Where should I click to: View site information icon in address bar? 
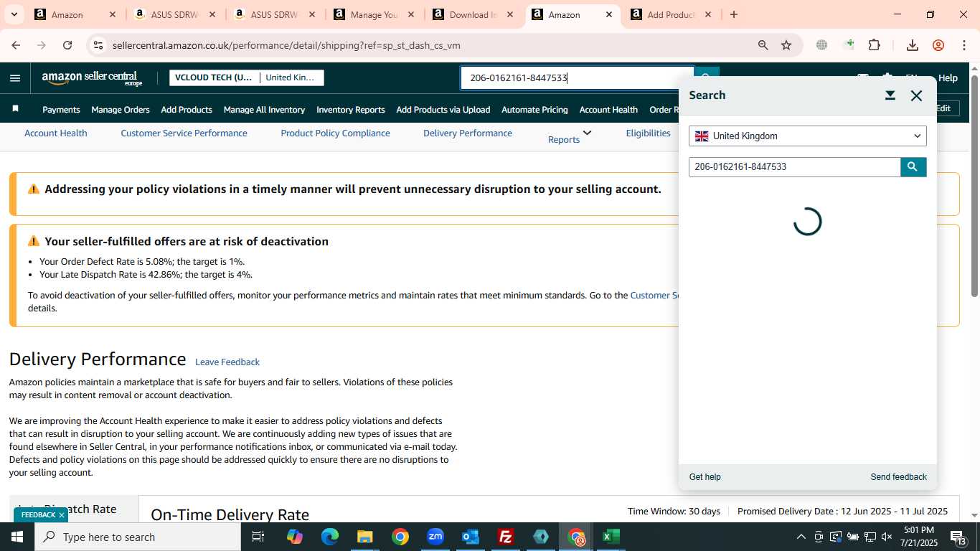98,45
